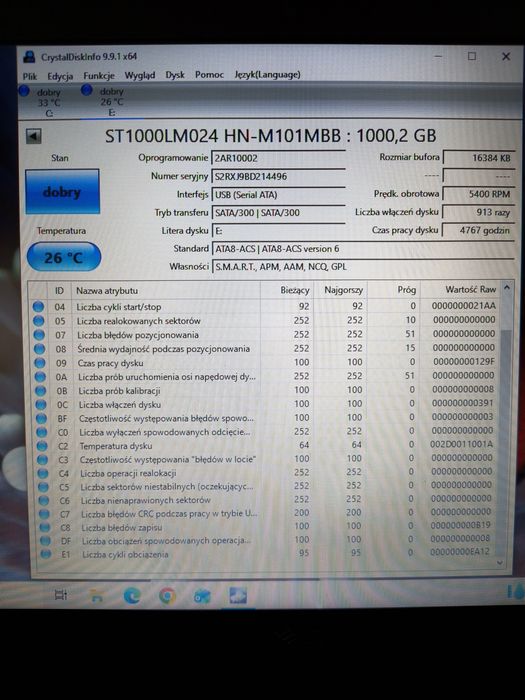Click status icon of row C5 sektorów niestabilnych
The width and height of the screenshot is (525, 700).
pos(43,487)
